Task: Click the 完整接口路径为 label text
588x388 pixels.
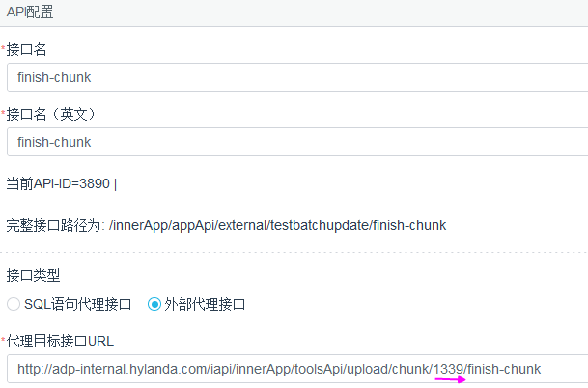Action: 54,225
